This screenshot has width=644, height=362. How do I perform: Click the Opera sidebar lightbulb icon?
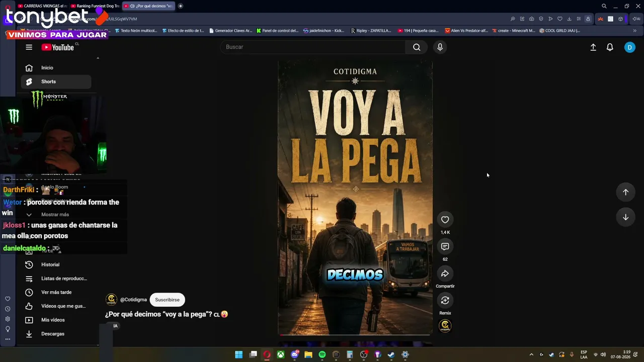coord(8,329)
